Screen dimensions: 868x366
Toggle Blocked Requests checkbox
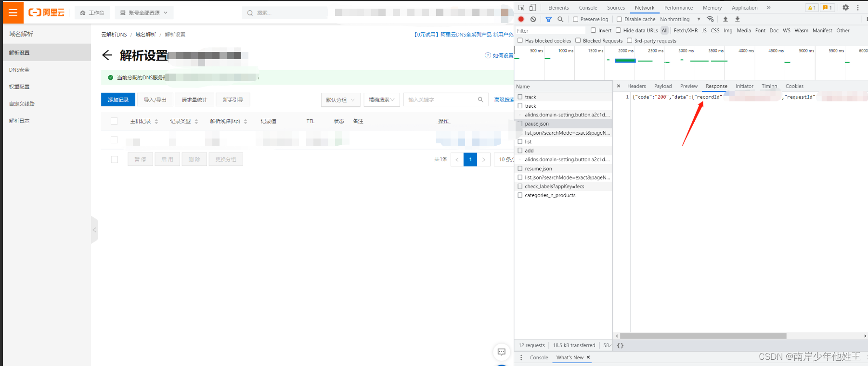[578, 41]
